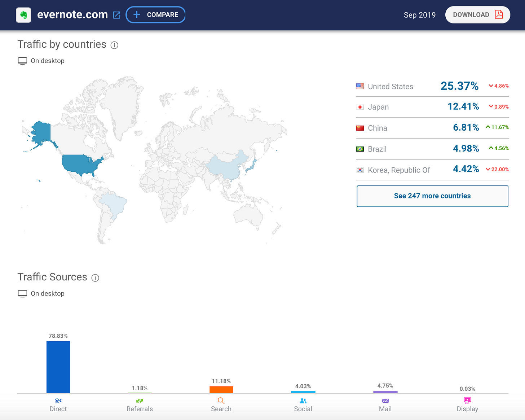
Task: Click the evernote.com site title
Action: click(x=72, y=15)
